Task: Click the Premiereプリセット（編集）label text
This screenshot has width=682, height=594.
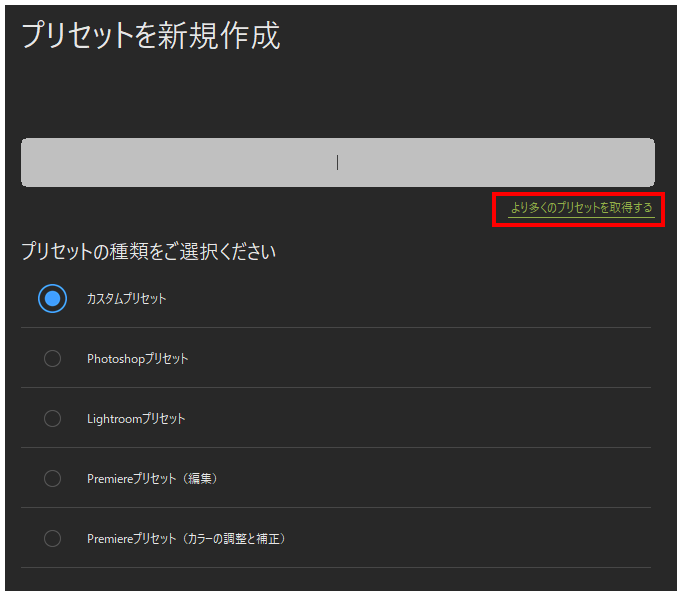Action: (x=152, y=479)
